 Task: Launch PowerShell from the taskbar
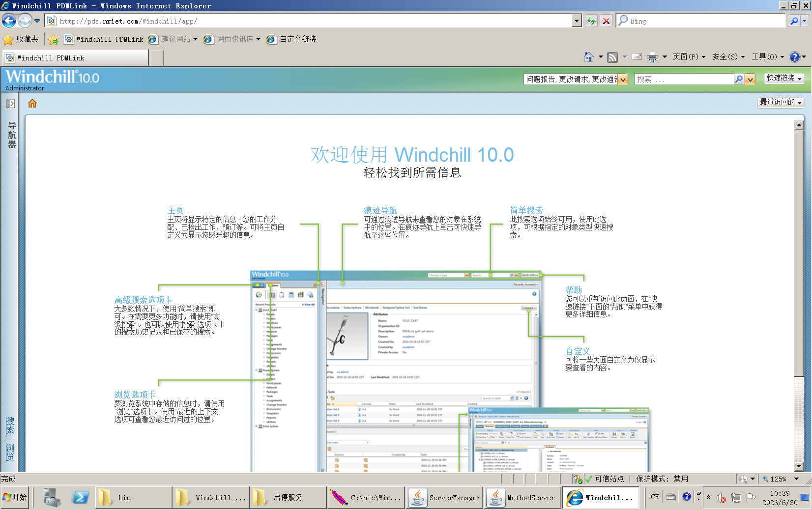pyautogui.click(x=81, y=497)
